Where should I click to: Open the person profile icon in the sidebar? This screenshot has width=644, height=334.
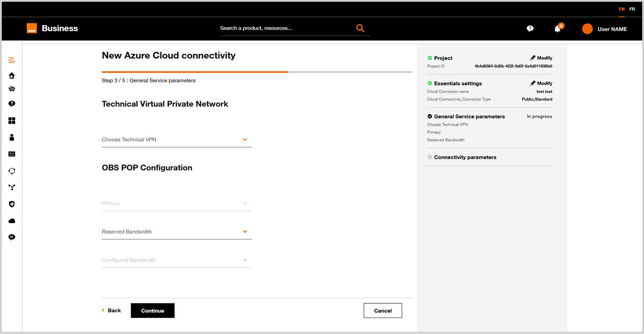click(x=12, y=137)
